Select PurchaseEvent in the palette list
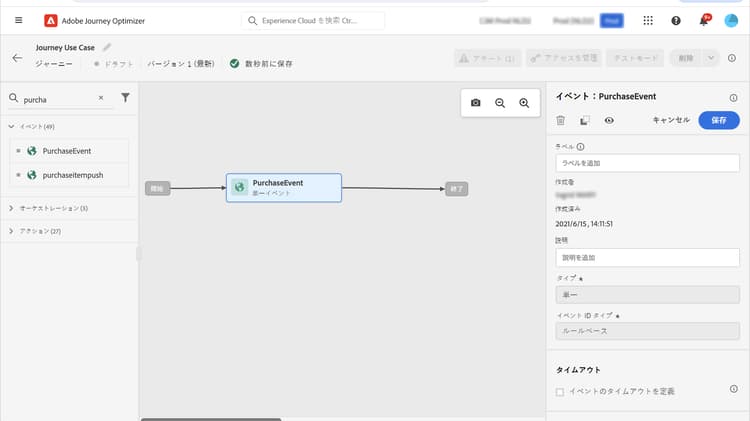This screenshot has height=421, width=750. 69,151
